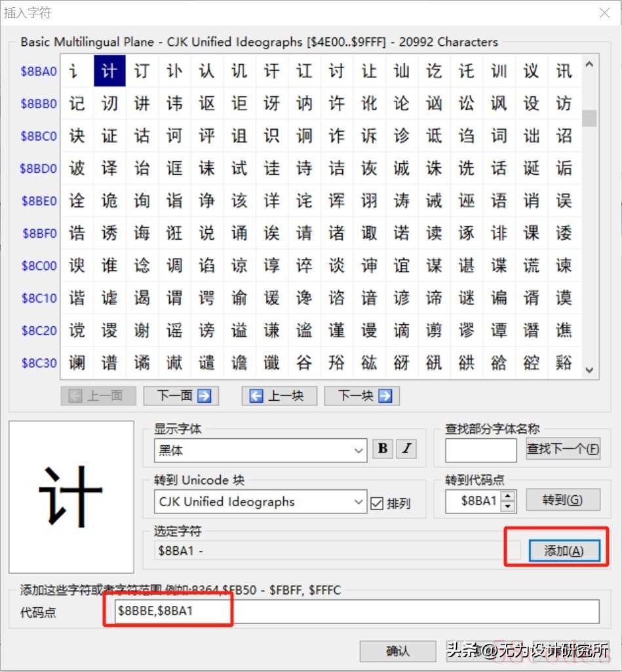622x672 pixels.
Task: Select character 课 in row $8BF0
Action: [531, 233]
